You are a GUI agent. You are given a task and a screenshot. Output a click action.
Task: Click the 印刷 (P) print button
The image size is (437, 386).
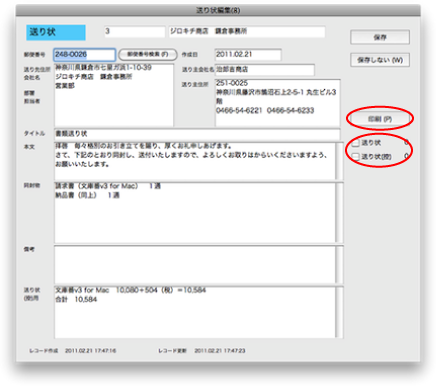click(x=380, y=119)
